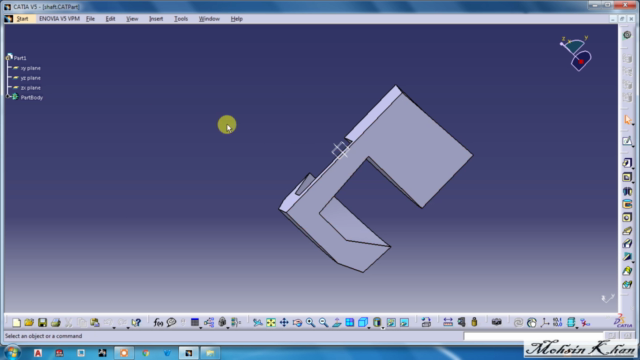Open AutoCAD from the taskbar
The height and width of the screenshot is (360, 640).
coord(38,353)
